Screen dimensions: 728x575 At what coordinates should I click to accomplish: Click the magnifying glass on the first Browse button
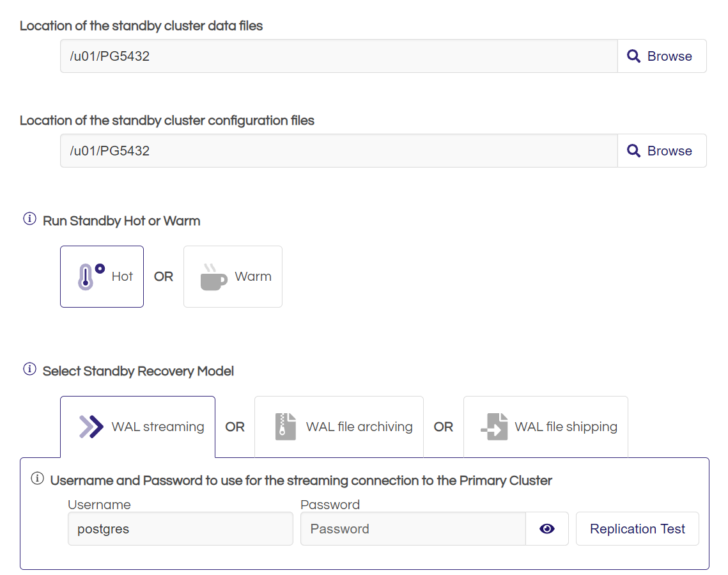pyautogui.click(x=633, y=56)
